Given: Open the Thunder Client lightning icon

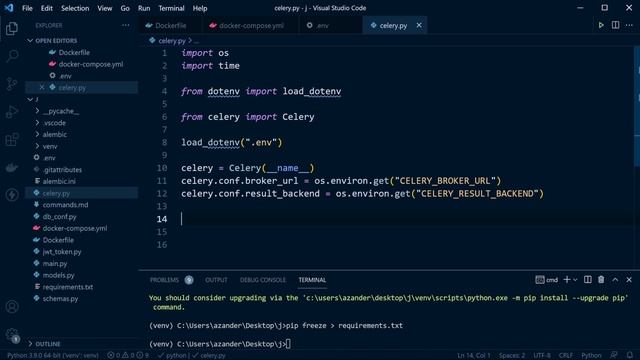Looking at the screenshot, I should [x=12, y=195].
